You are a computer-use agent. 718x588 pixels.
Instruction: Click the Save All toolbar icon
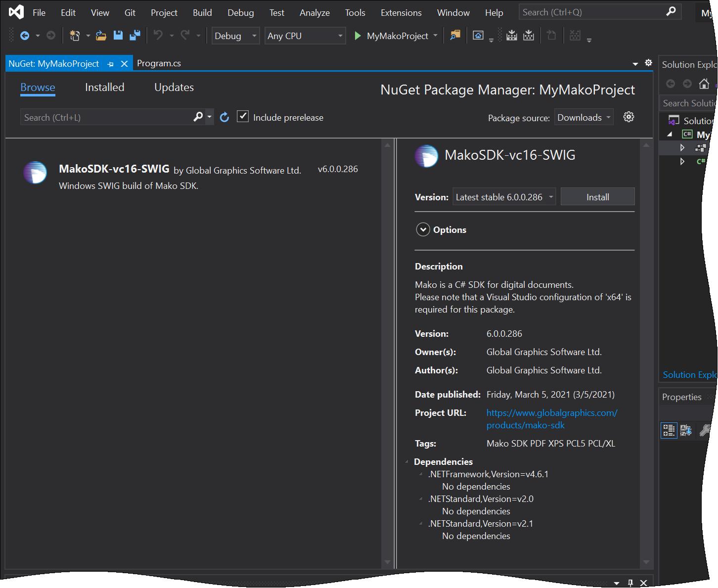(x=135, y=36)
